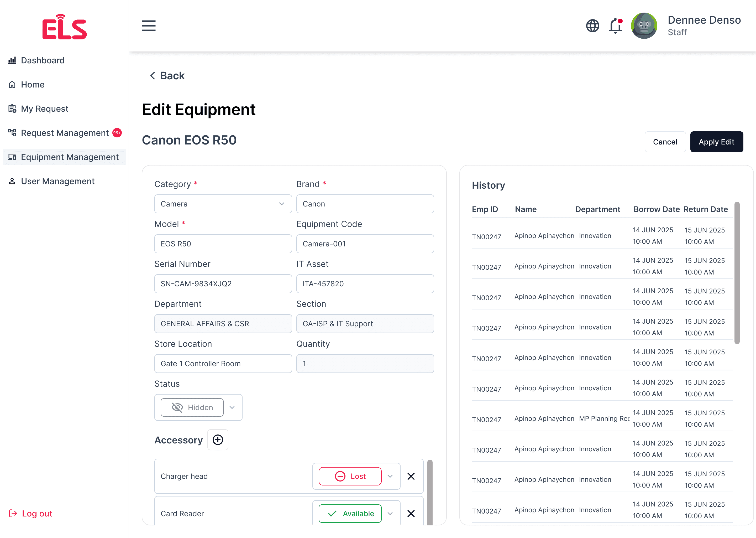This screenshot has width=756, height=538.
Task: Click the language globe icon
Action: [592, 26]
